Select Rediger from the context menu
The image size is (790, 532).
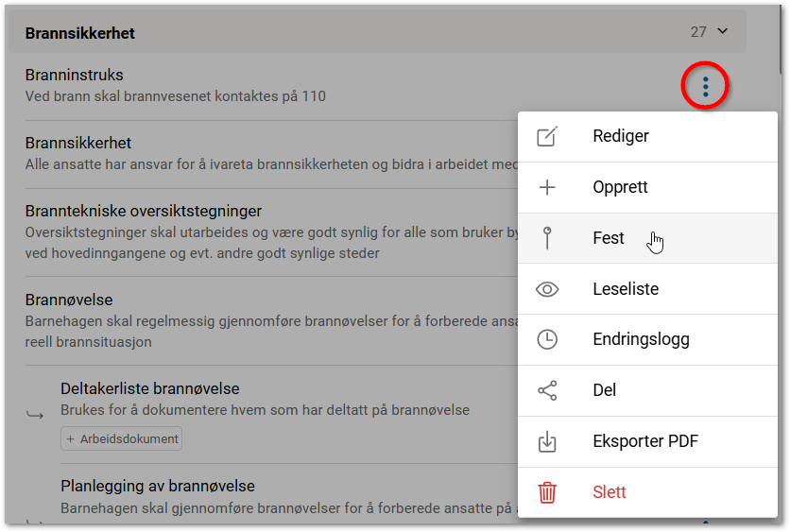620,136
